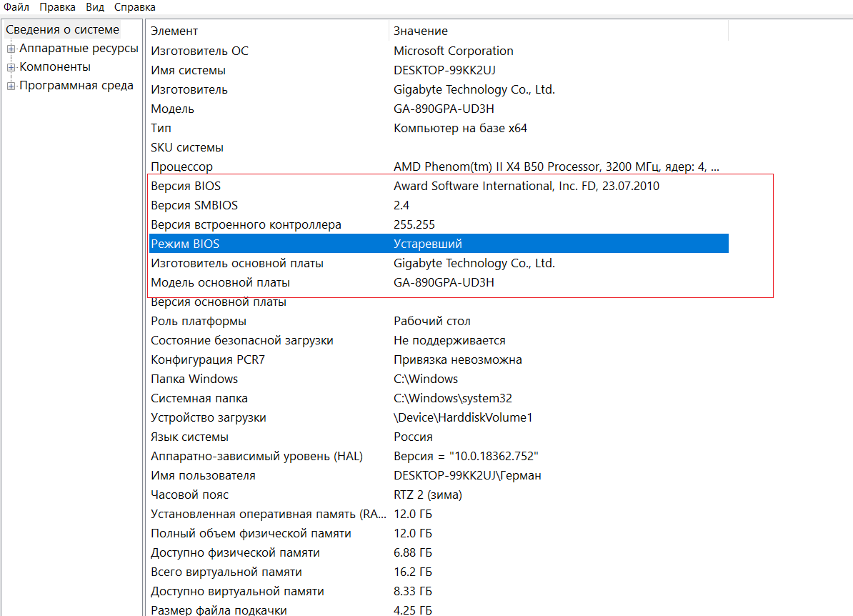Click the Award Software International BIOS value

(x=526, y=186)
